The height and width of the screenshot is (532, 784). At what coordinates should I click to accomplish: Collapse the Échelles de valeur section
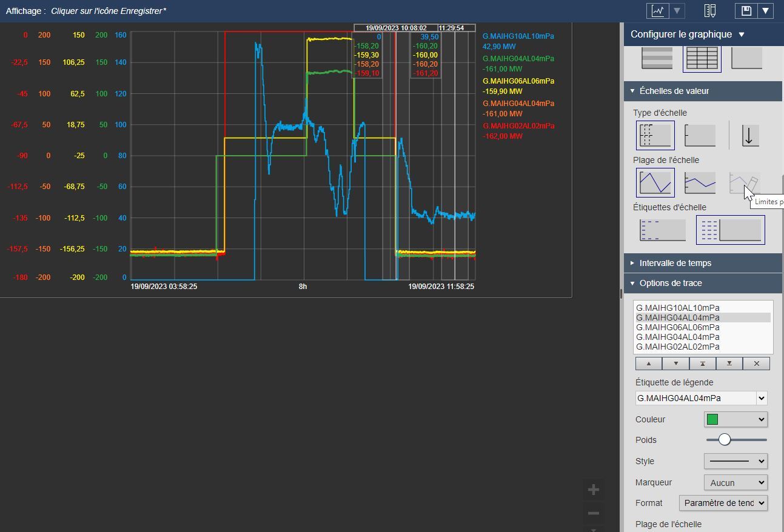(x=674, y=91)
